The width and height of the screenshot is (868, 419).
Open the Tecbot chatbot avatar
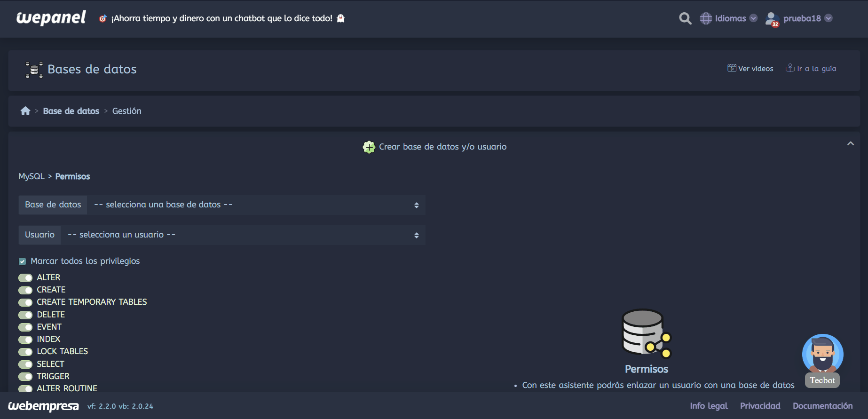pos(822,354)
